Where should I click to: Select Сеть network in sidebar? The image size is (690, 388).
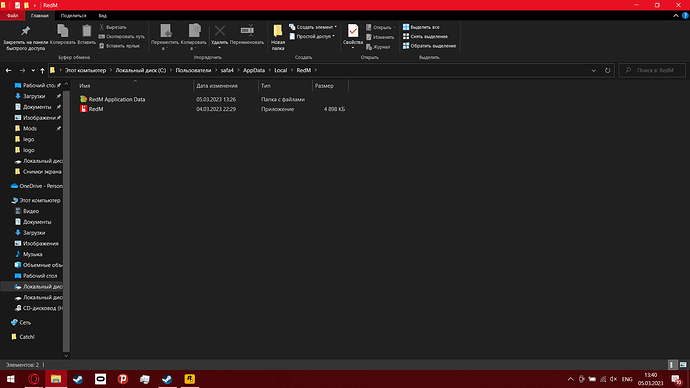(x=21, y=322)
